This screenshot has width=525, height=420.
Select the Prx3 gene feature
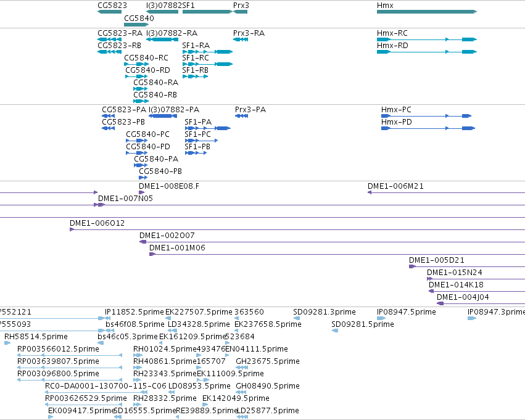[240, 12]
